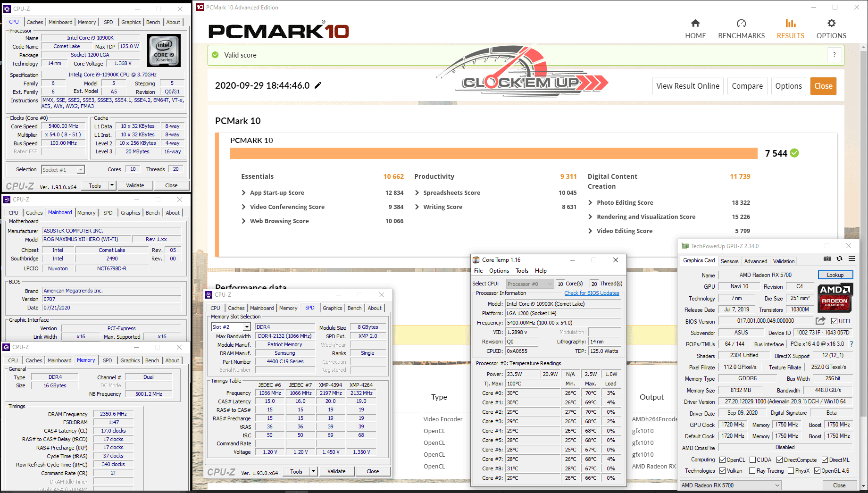Click the PCMark 10 orange score bar

pyautogui.click(x=493, y=153)
